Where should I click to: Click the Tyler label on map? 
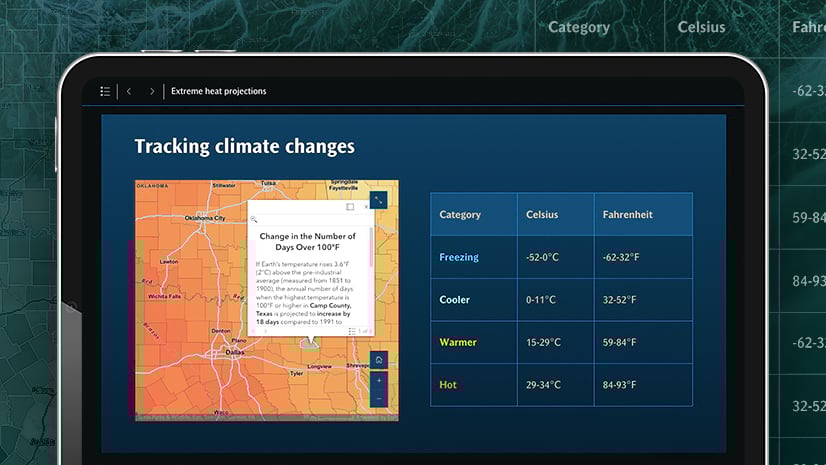coord(297,373)
